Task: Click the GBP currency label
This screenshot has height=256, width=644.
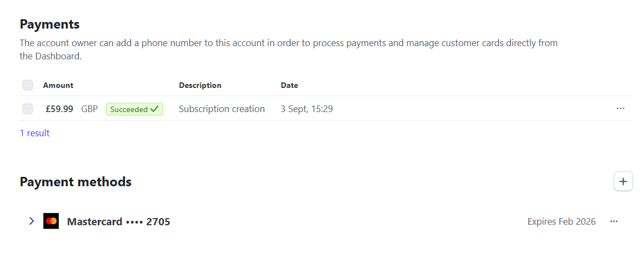Action: pos(89,109)
